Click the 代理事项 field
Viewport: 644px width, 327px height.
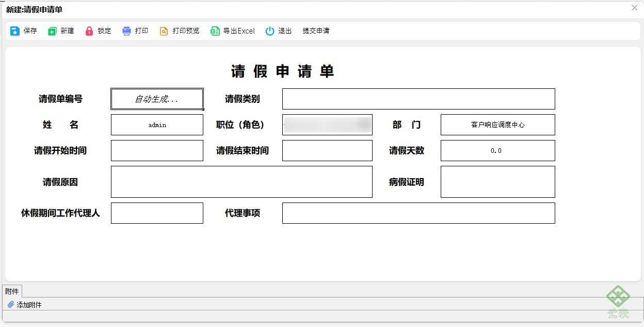(x=418, y=213)
